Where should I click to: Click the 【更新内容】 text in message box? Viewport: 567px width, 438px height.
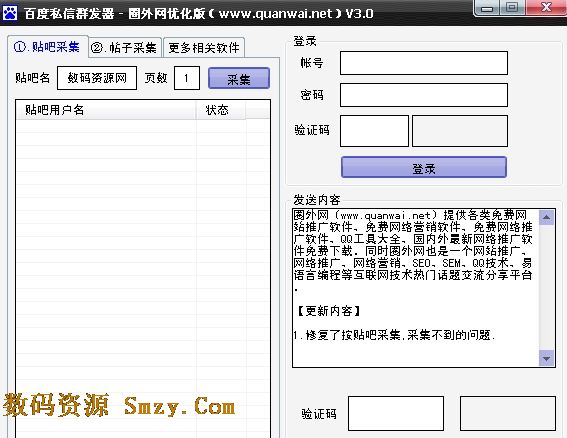tap(328, 311)
